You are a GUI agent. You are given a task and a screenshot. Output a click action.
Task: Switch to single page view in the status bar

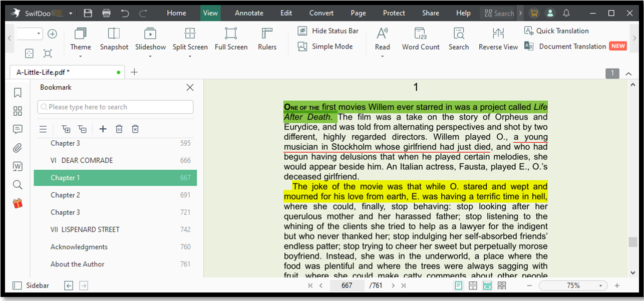[458, 285]
